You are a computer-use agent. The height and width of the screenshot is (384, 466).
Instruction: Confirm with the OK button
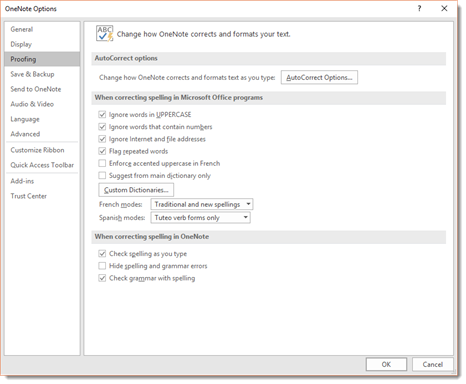point(386,364)
